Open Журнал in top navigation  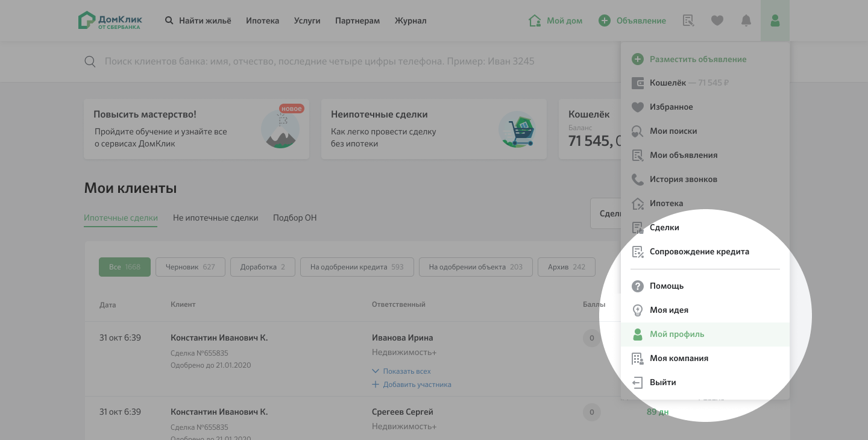click(410, 20)
